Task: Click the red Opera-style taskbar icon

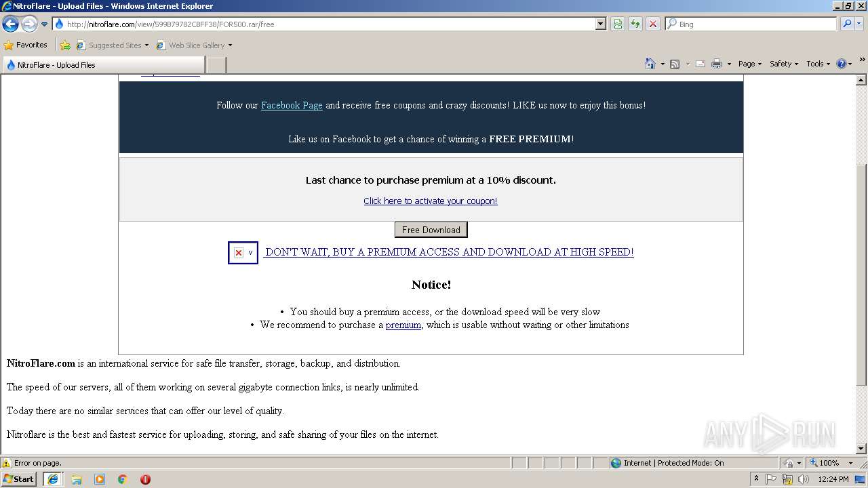Action: [x=145, y=479]
